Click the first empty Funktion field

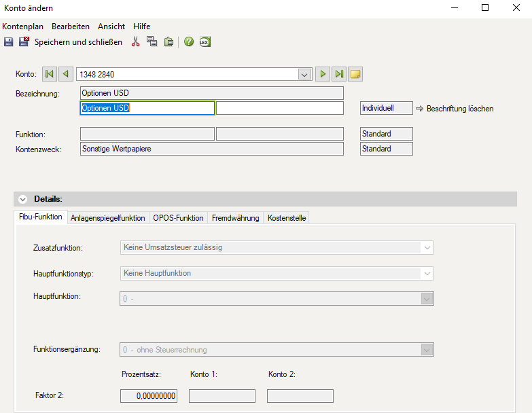[x=147, y=134]
